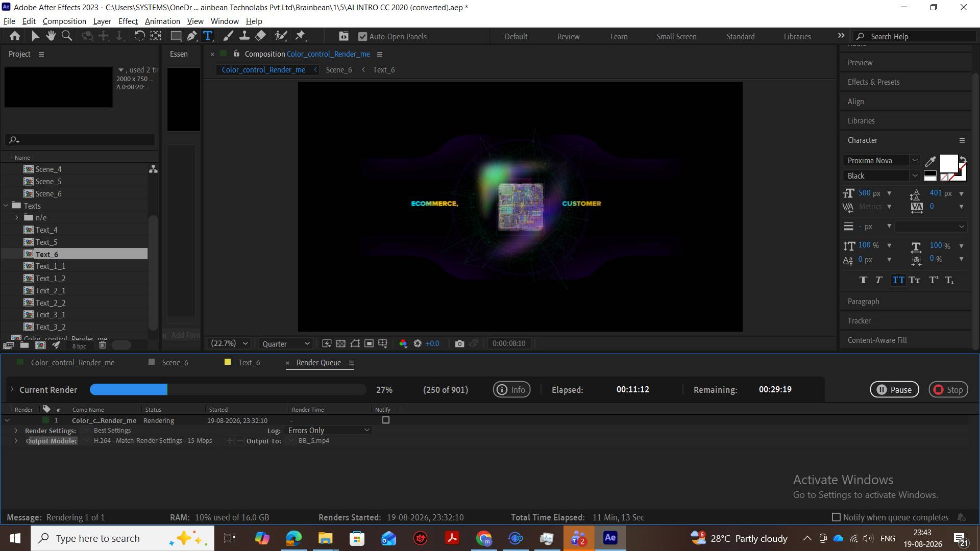Viewport: 980px width, 551px height.
Task: Select the Hand tool
Action: [x=51, y=36]
